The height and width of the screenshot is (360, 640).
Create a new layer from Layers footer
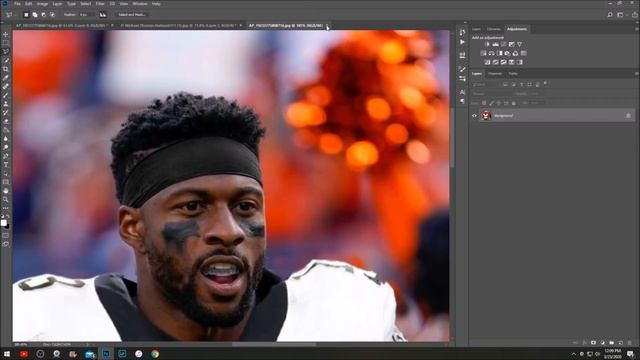[620, 343]
